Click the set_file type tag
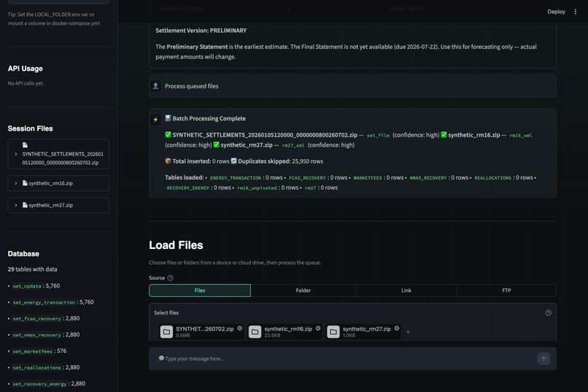The width and height of the screenshot is (588, 392). tap(378, 136)
